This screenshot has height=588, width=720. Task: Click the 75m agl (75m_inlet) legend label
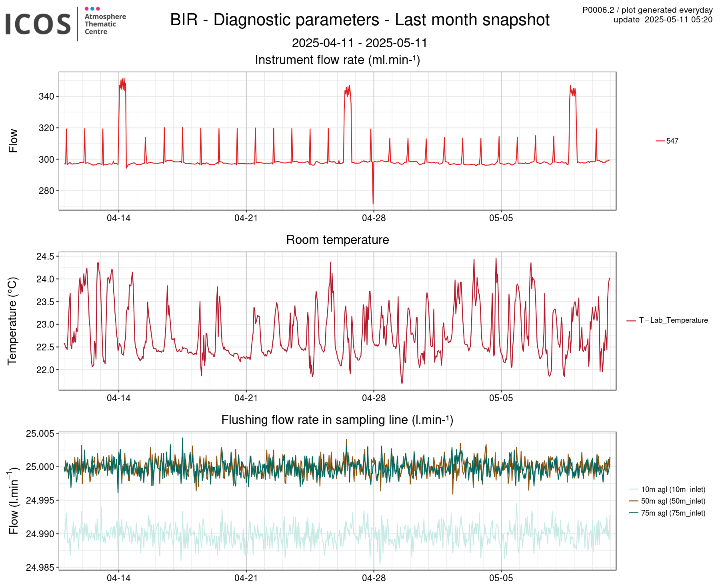(673, 513)
